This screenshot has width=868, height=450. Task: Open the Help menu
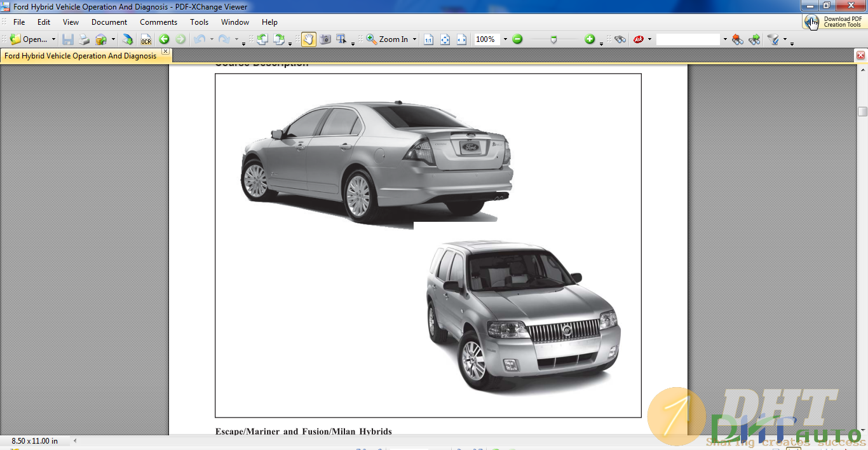coord(269,22)
